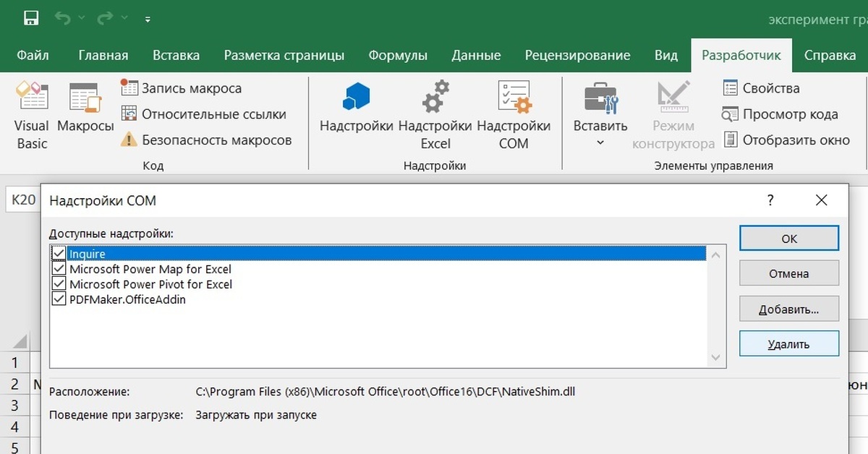
Task: Open the Файл menu
Action: pyautogui.click(x=33, y=54)
